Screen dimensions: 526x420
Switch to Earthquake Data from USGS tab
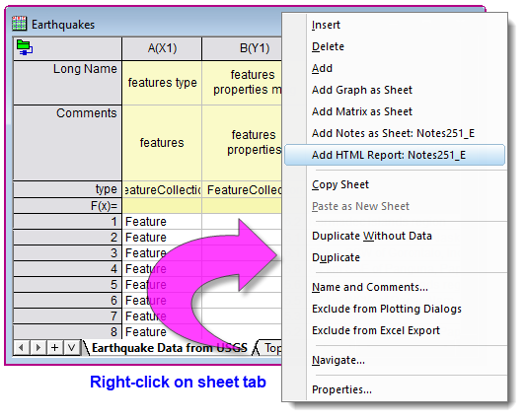170,348
